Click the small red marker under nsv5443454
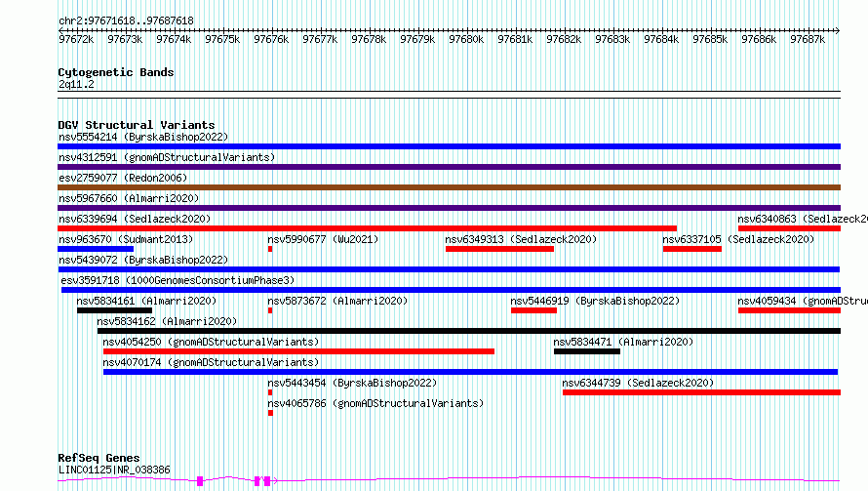 pos(270,393)
